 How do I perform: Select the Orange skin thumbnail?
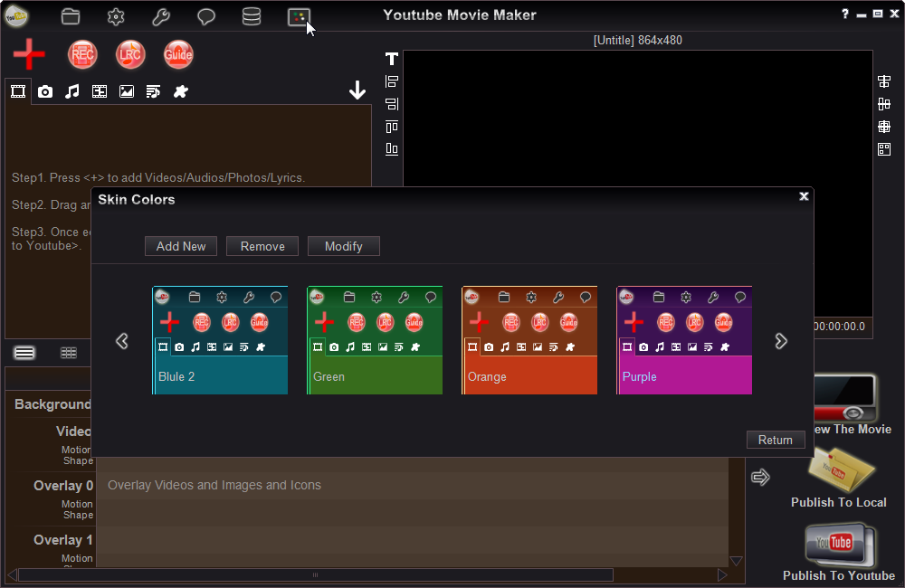pyautogui.click(x=529, y=340)
